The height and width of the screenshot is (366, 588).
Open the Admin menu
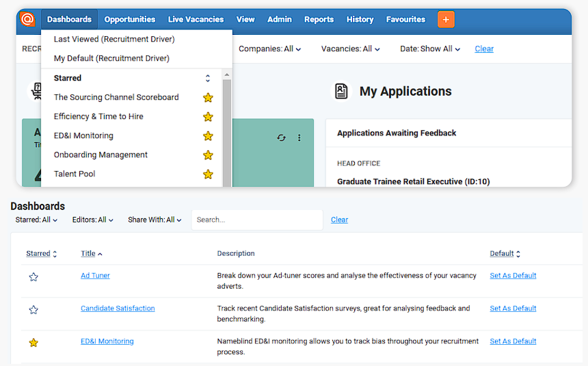pos(280,19)
